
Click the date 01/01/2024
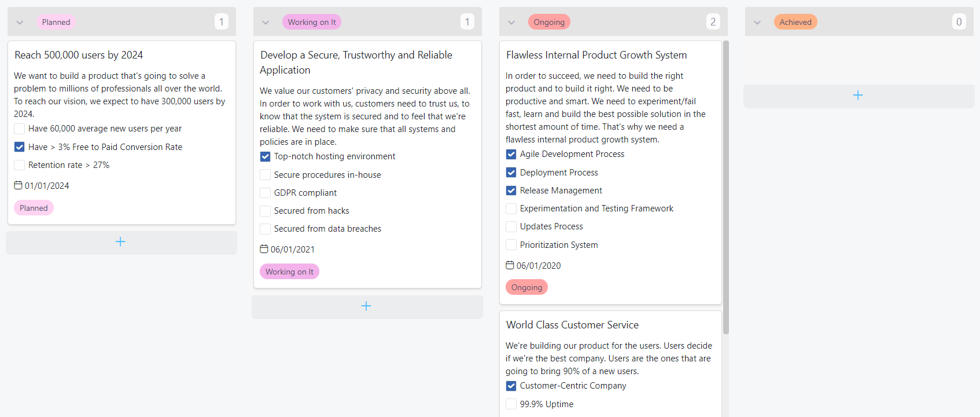[47, 186]
